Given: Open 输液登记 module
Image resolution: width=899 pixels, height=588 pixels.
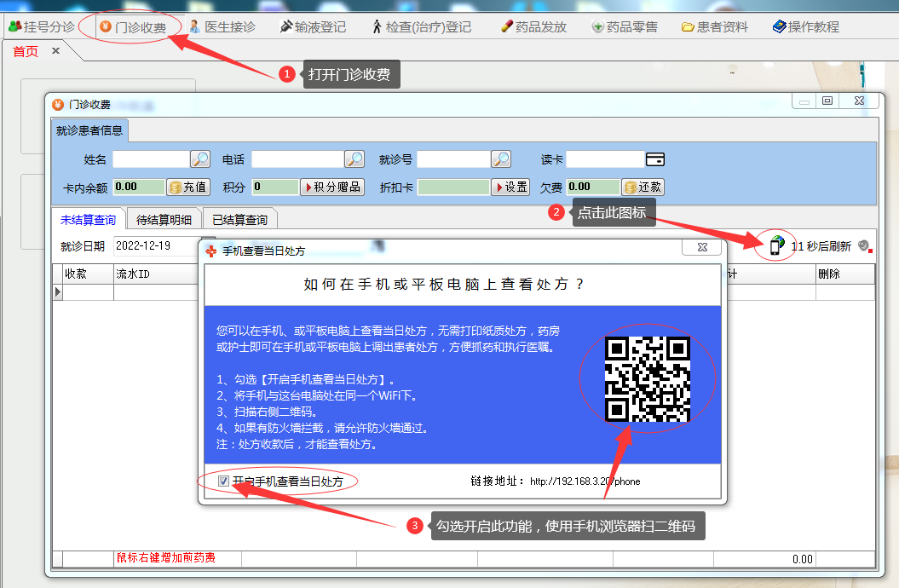Looking at the screenshot, I should 313,27.
